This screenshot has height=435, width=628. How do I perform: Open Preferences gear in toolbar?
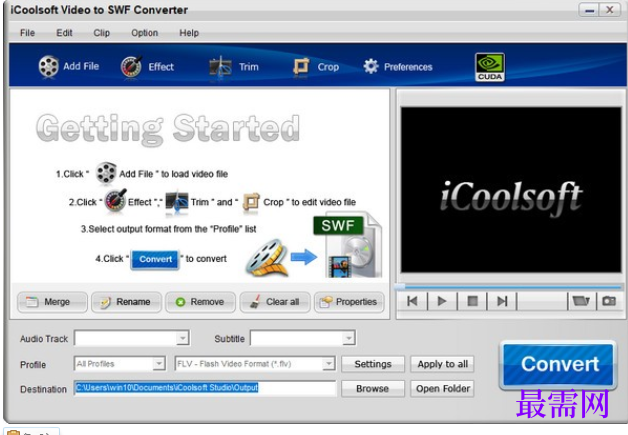point(398,67)
